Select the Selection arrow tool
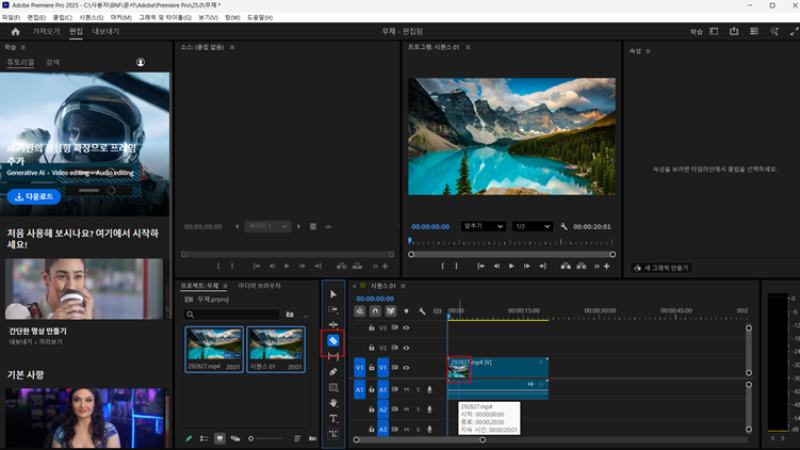 coord(333,294)
